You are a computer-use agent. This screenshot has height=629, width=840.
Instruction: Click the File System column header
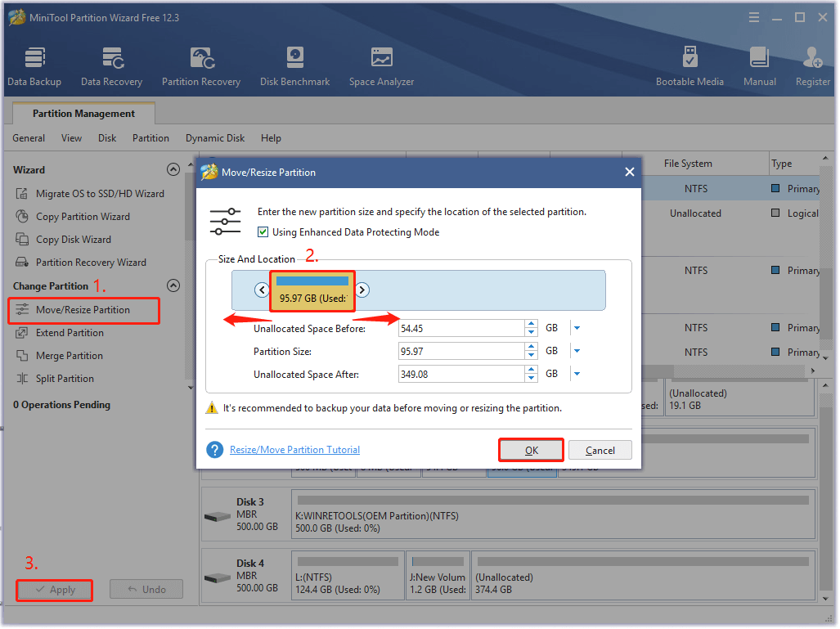(x=688, y=164)
